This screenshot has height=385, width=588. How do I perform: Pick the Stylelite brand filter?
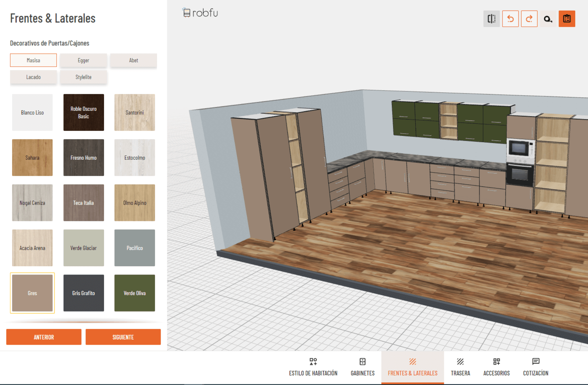pos(83,77)
